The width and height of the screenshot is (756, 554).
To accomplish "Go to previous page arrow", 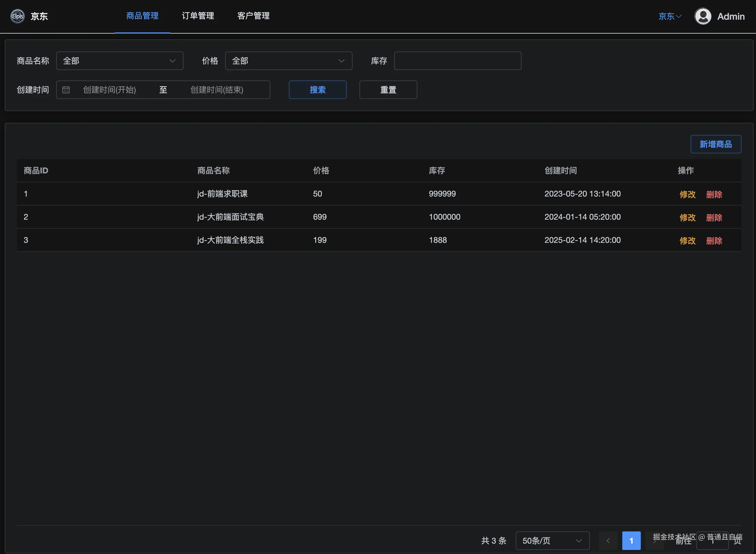I will point(608,541).
